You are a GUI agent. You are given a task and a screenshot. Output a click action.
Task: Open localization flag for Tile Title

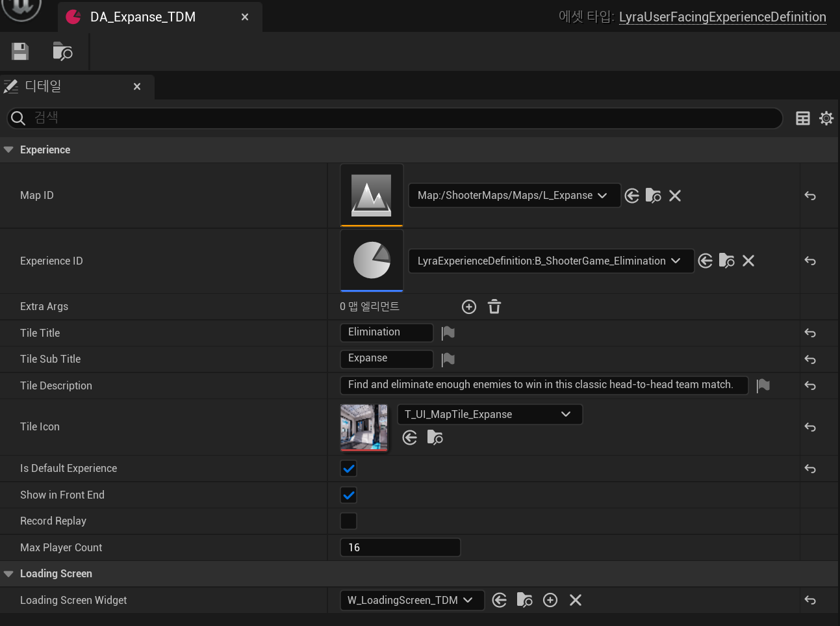point(448,333)
